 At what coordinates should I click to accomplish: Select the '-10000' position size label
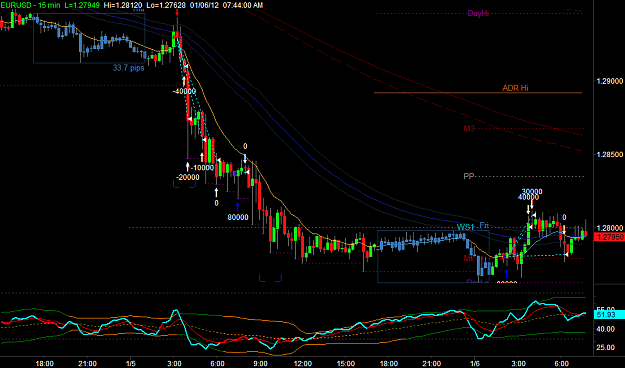pos(202,168)
